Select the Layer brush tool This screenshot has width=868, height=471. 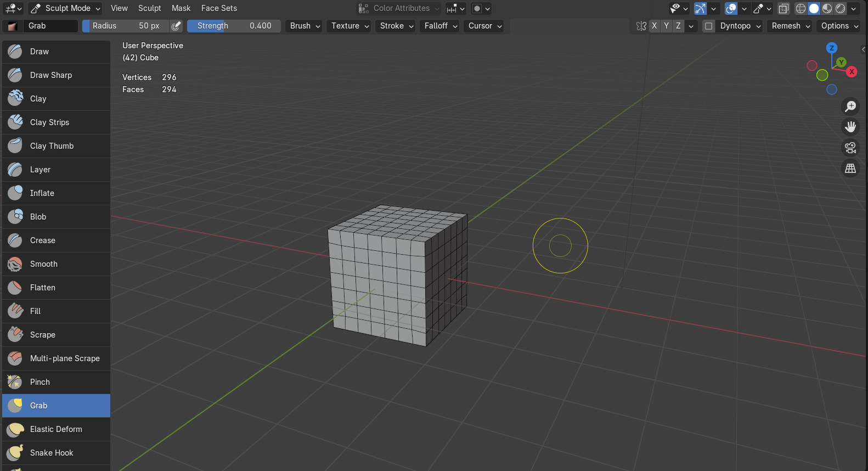56,170
